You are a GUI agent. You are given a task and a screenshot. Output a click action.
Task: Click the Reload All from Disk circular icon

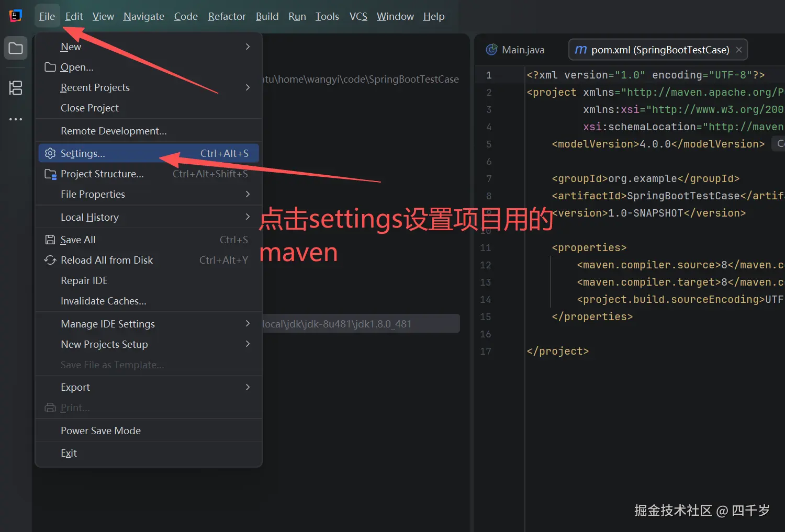coord(50,259)
